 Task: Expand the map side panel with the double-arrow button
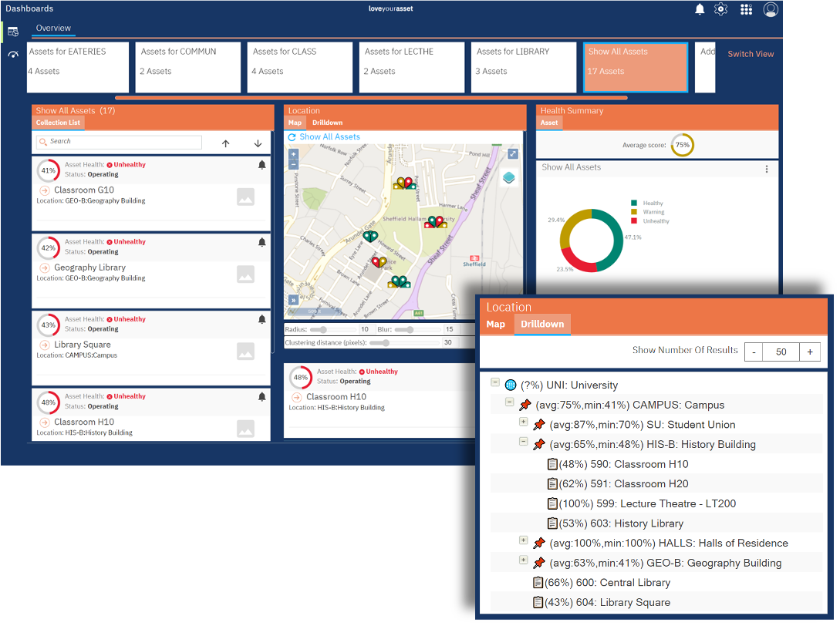pos(293,300)
